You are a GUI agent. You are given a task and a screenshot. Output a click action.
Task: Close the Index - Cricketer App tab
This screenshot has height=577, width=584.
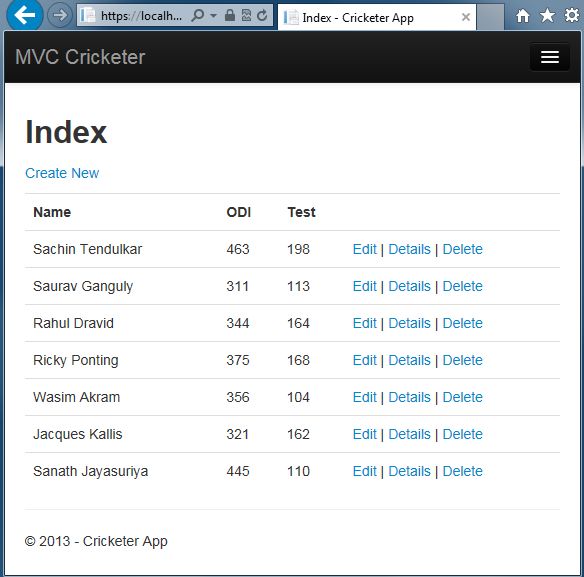click(466, 17)
